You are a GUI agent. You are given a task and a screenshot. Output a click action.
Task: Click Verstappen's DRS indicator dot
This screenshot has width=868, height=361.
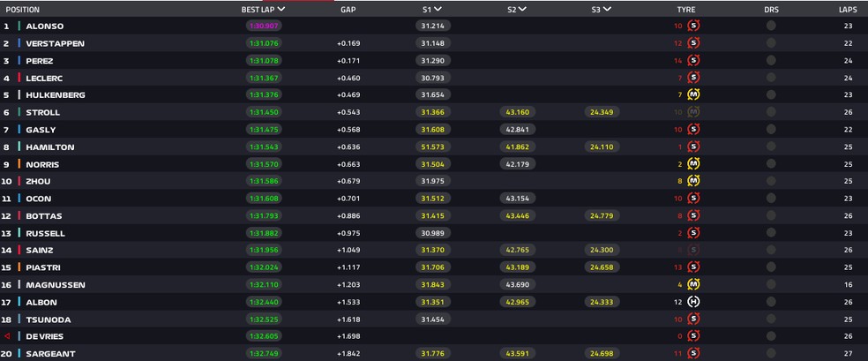(x=771, y=42)
